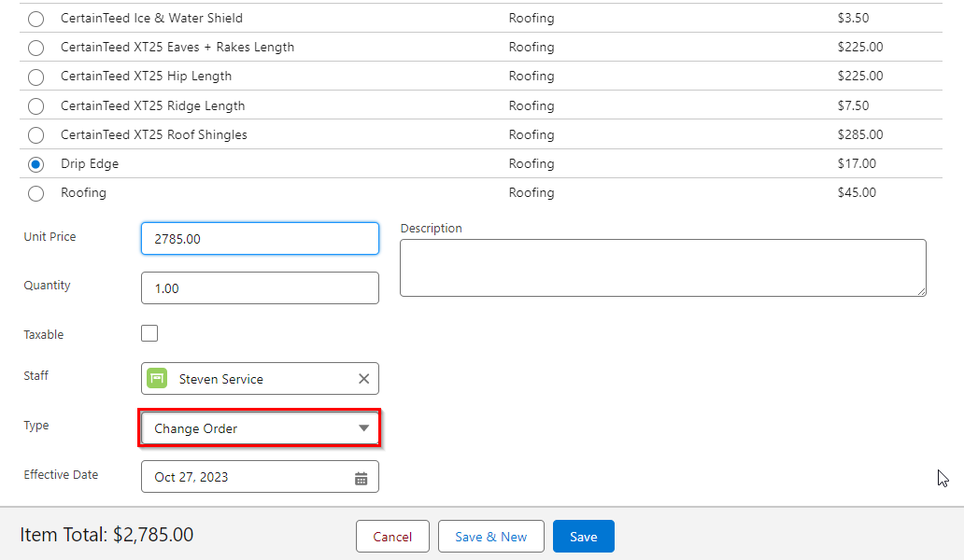Click inside the Description text area
Viewport: 964px width, 560px height.
click(x=663, y=268)
